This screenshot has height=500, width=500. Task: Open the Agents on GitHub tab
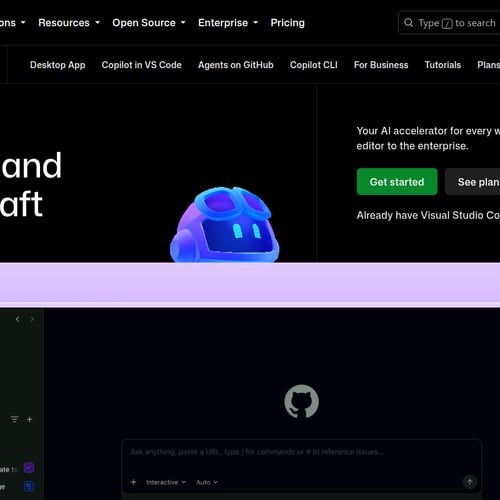pos(236,65)
